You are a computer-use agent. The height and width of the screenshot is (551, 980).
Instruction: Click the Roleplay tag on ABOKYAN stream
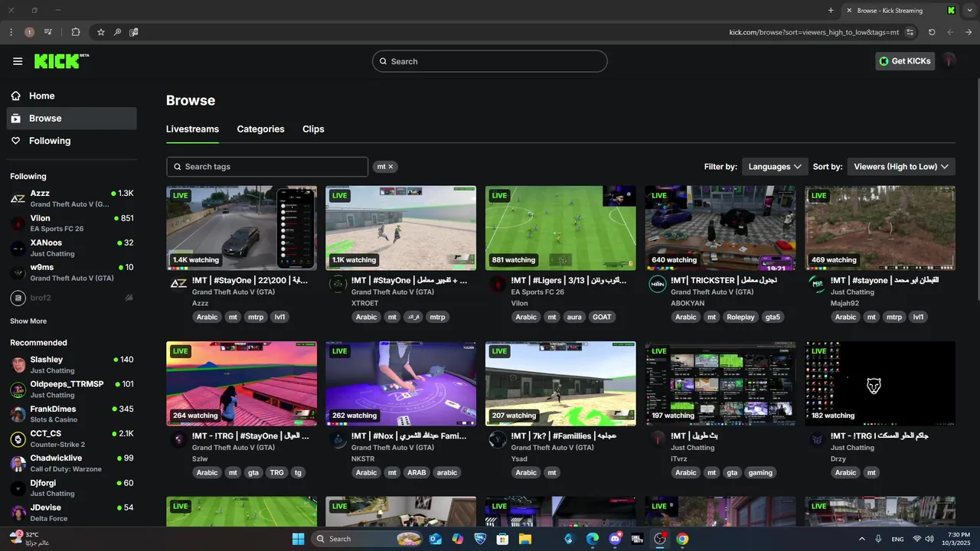(x=740, y=317)
